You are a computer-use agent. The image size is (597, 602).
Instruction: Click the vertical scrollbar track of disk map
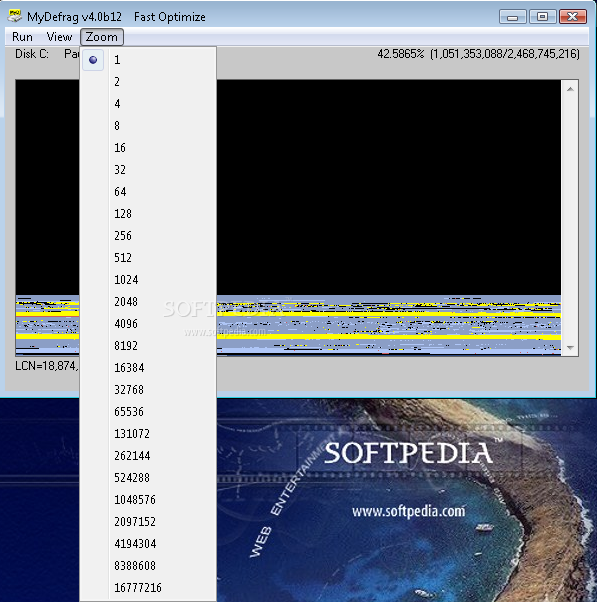tap(570, 218)
